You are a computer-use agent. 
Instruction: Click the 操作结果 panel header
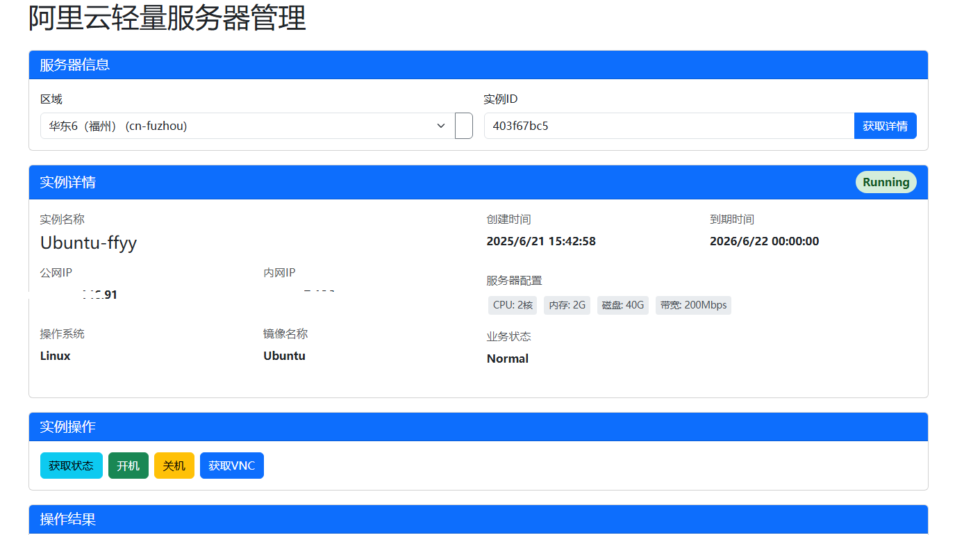[479, 519]
